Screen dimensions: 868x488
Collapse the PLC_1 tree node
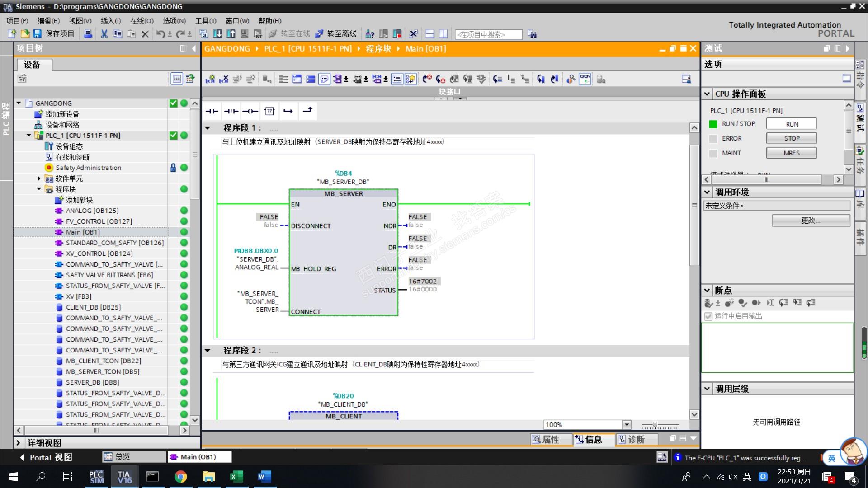[29, 135]
